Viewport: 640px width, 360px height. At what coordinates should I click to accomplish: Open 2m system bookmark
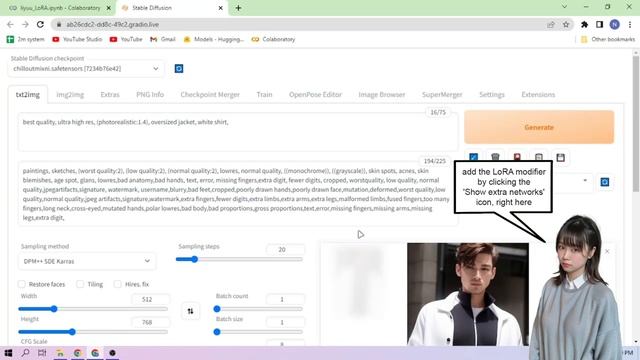[x=25, y=39]
